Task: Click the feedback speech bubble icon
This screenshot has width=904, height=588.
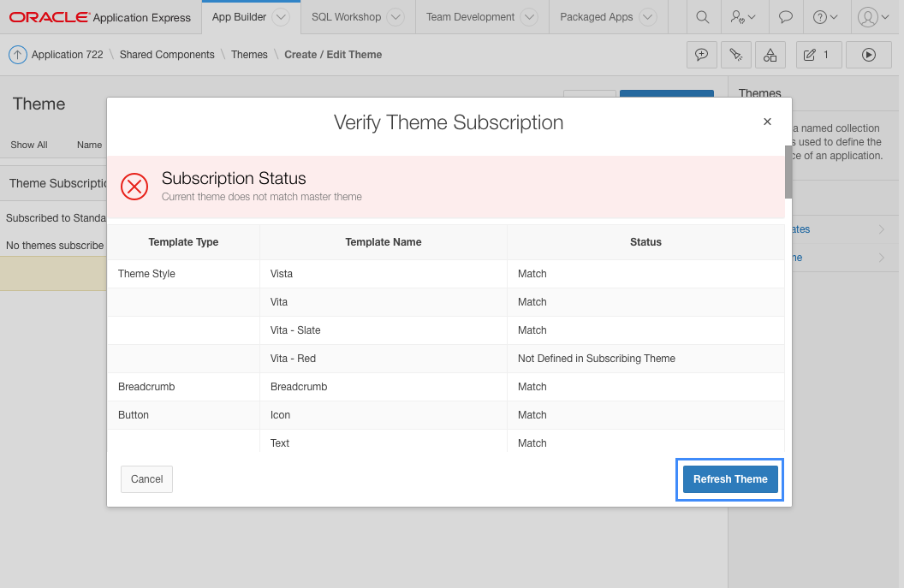Action: coord(785,17)
